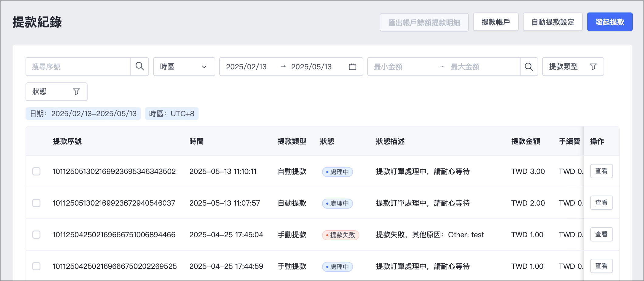This screenshot has height=281, width=644.
Task: Select checkbox for row ending 894466
Action: pyautogui.click(x=36, y=234)
